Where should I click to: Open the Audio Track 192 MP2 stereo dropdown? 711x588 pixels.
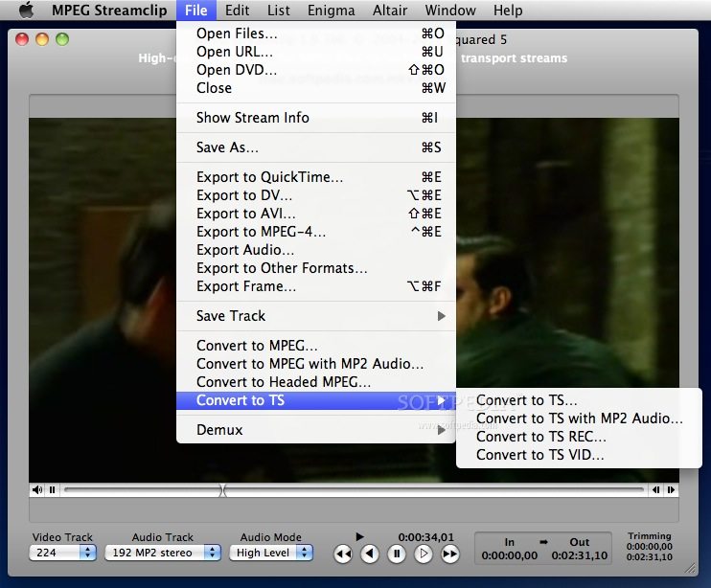coord(163,553)
